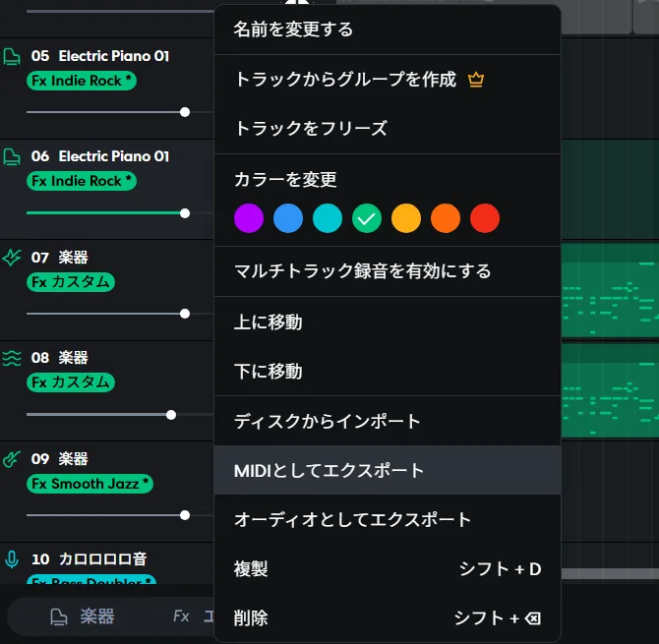Open the Fx Indie Rock preset on track 05

(82, 81)
